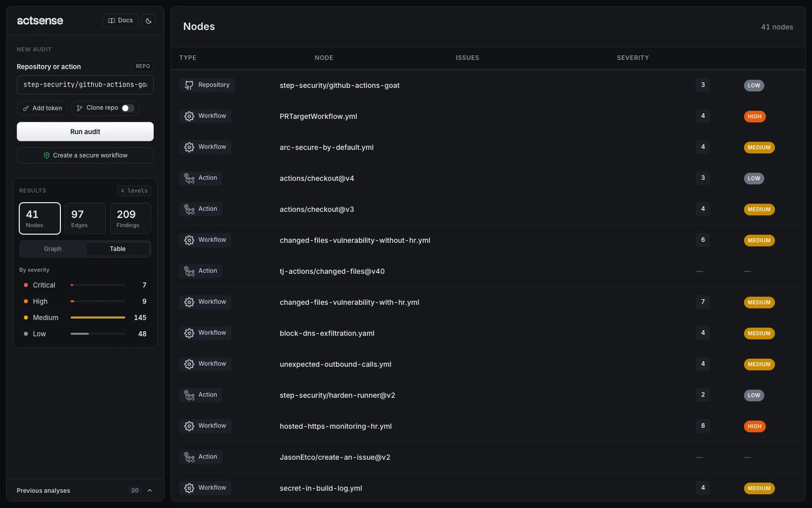Click the issue count 8 for hosted-https-monitoring-hr.yml
Viewport: 812px width, 508px height.
click(703, 426)
